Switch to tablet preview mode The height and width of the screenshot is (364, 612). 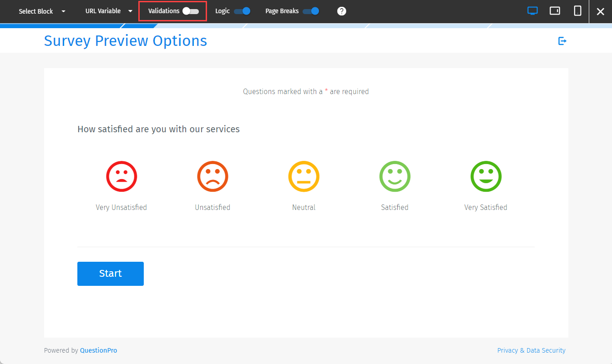[x=555, y=10]
